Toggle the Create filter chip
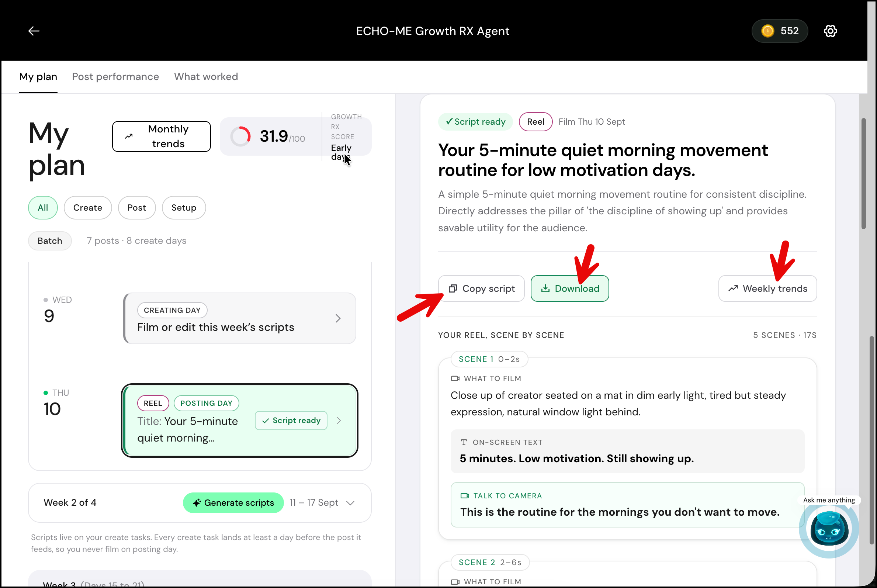The height and width of the screenshot is (588, 877). [x=88, y=208]
